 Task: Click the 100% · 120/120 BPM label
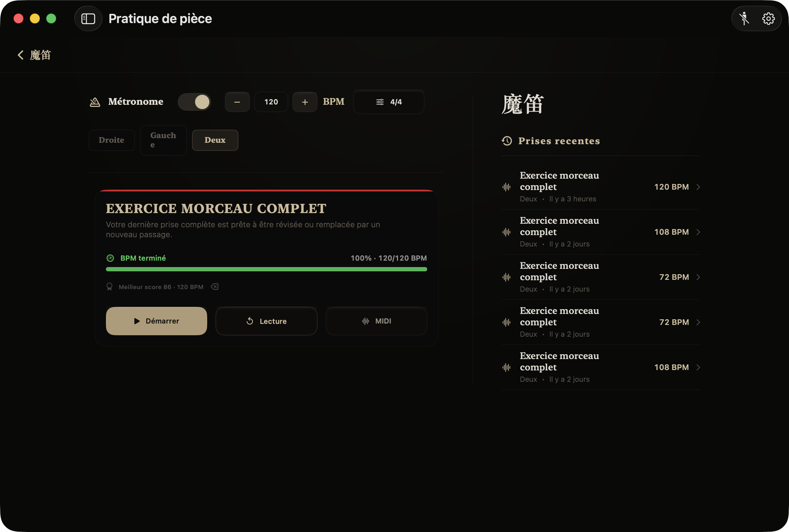pyautogui.click(x=389, y=258)
